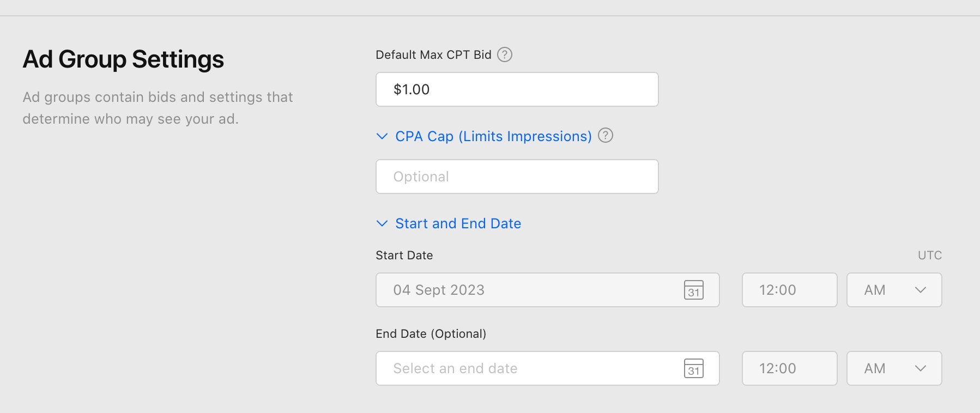
Task: Click the UTC timezone label
Action: 930,255
